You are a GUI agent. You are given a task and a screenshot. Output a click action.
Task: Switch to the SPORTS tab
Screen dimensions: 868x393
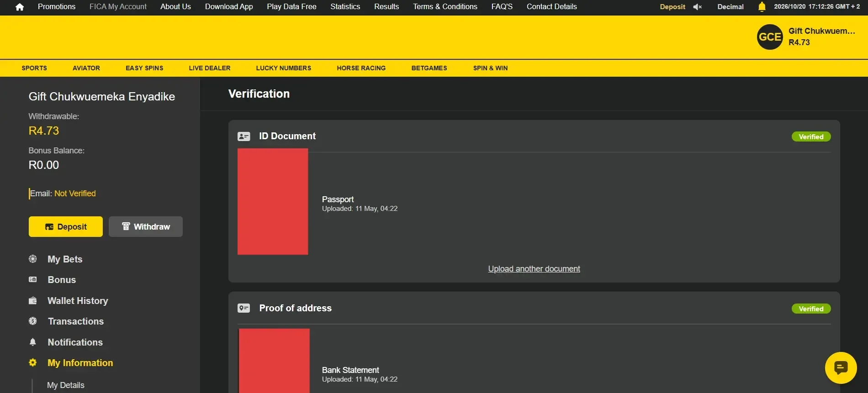point(34,68)
